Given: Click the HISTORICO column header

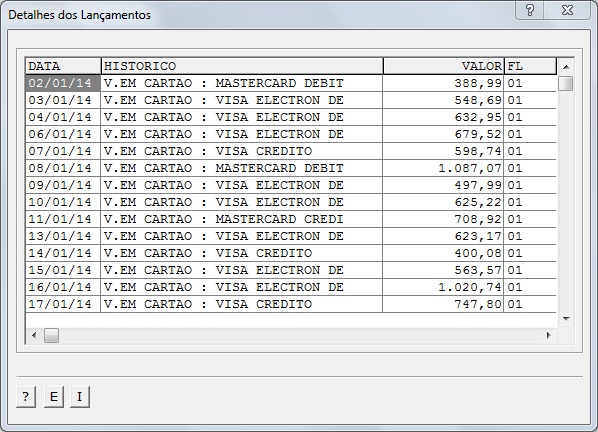Looking at the screenshot, I should click(x=242, y=66).
